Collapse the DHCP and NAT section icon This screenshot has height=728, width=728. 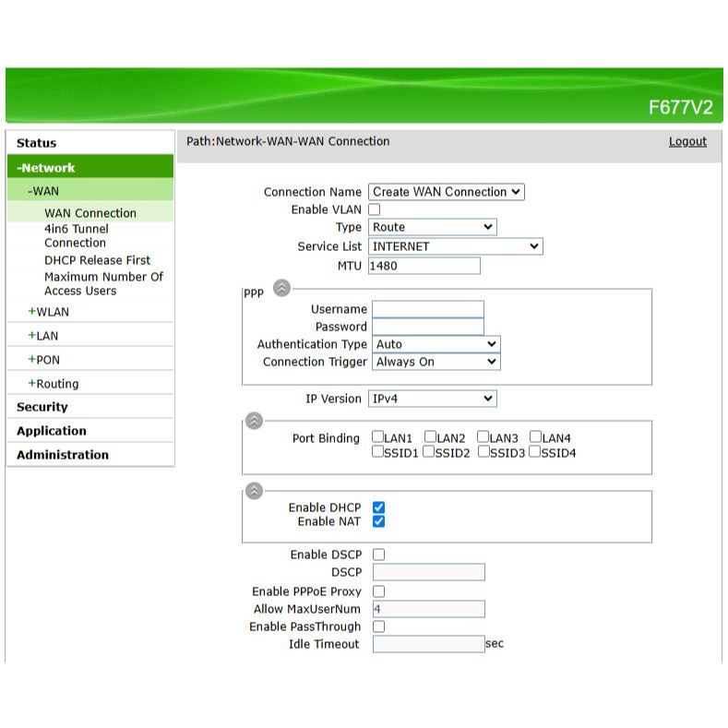click(x=255, y=491)
